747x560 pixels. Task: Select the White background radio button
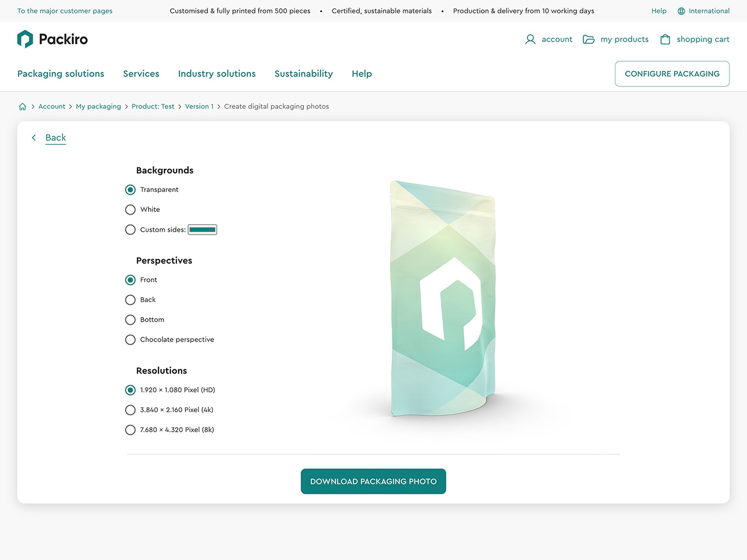(130, 210)
